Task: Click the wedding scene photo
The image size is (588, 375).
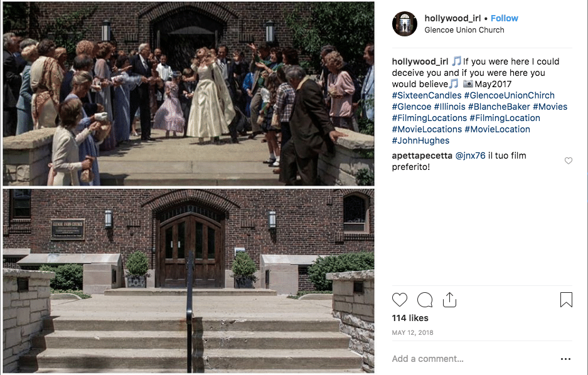Action: (x=189, y=93)
